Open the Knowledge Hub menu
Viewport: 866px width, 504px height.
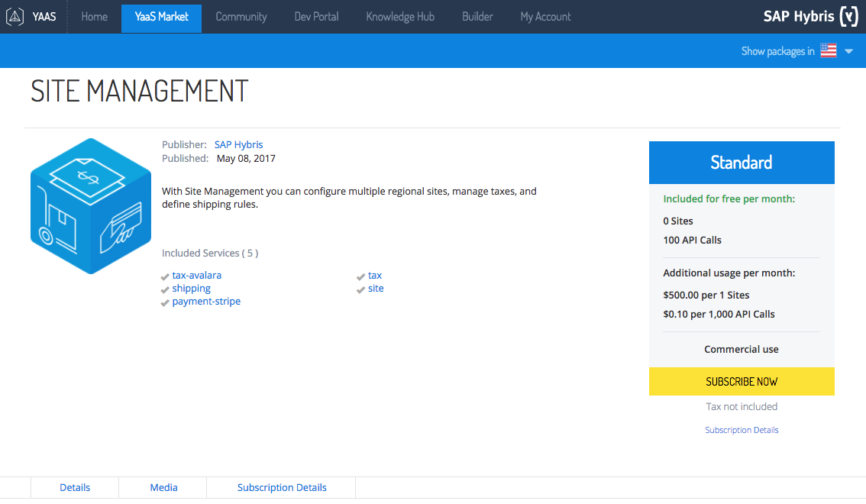(400, 17)
